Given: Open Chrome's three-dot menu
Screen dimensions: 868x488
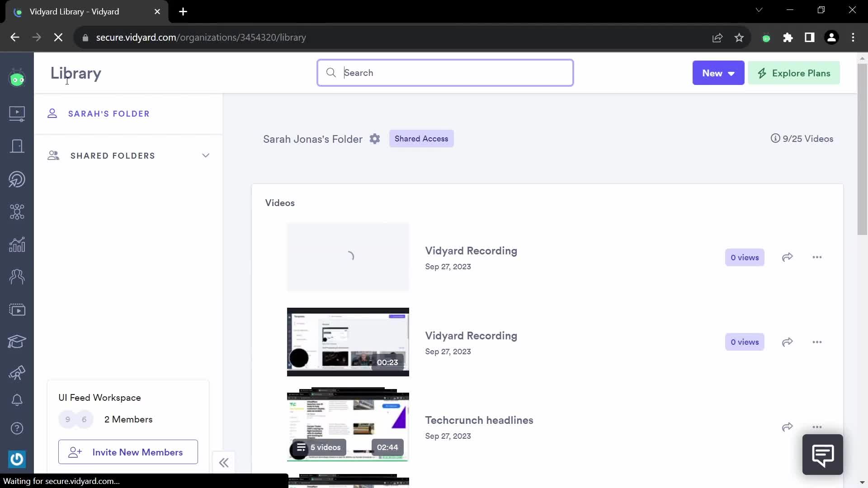Looking at the screenshot, I should [853, 38].
